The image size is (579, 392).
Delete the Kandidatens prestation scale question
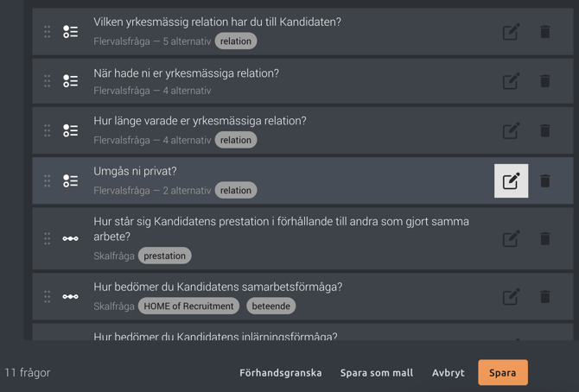tap(545, 238)
